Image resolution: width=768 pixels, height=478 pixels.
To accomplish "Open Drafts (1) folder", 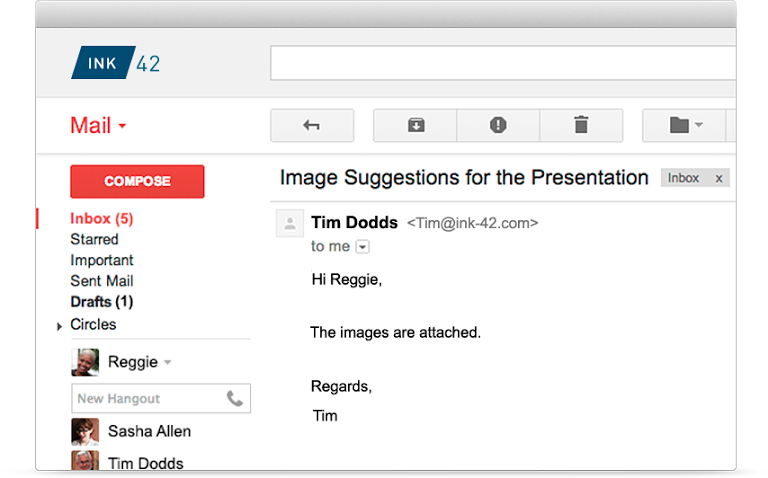I will [101, 302].
